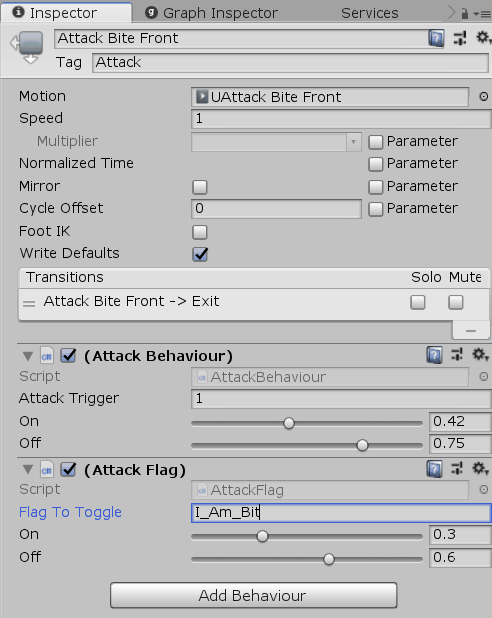Click Attack Flag C# script icon
Image resolution: width=492 pixels, height=618 pixels.
click(x=47, y=470)
